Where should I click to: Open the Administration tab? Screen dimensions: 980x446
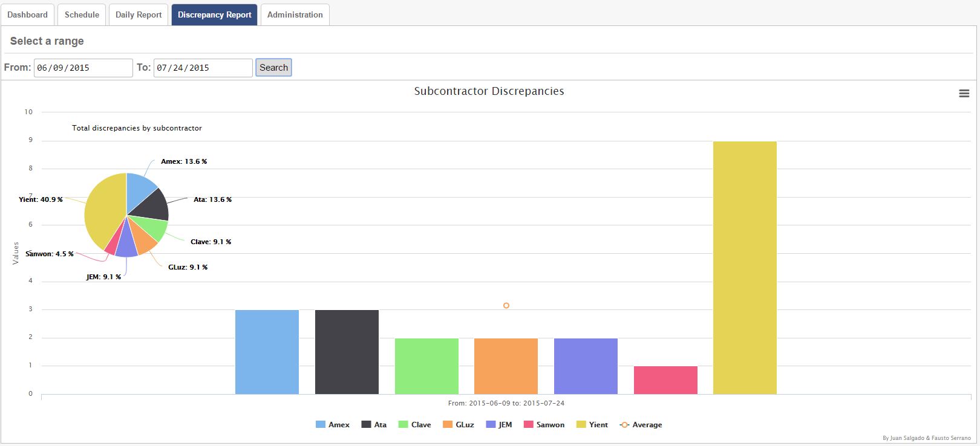[295, 15]
